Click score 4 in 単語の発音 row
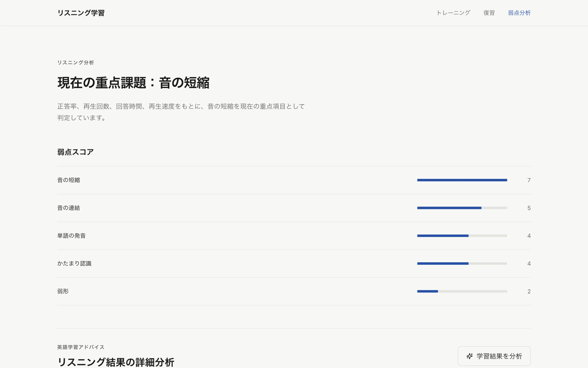 pos(529,236)
